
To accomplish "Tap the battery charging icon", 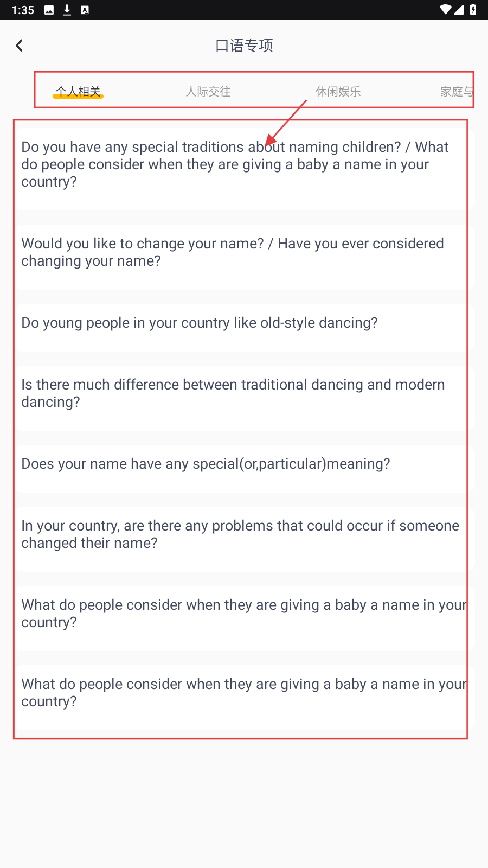I will 473,10.
